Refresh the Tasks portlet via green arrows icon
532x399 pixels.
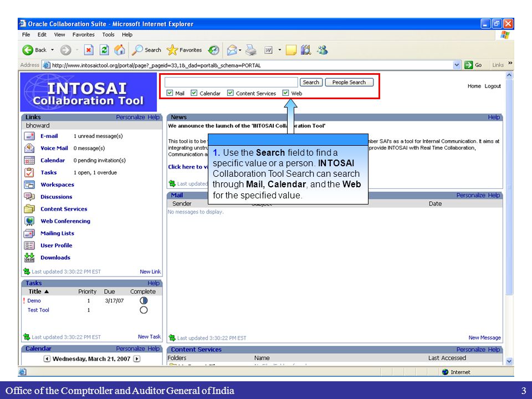(x=27, y=337)
